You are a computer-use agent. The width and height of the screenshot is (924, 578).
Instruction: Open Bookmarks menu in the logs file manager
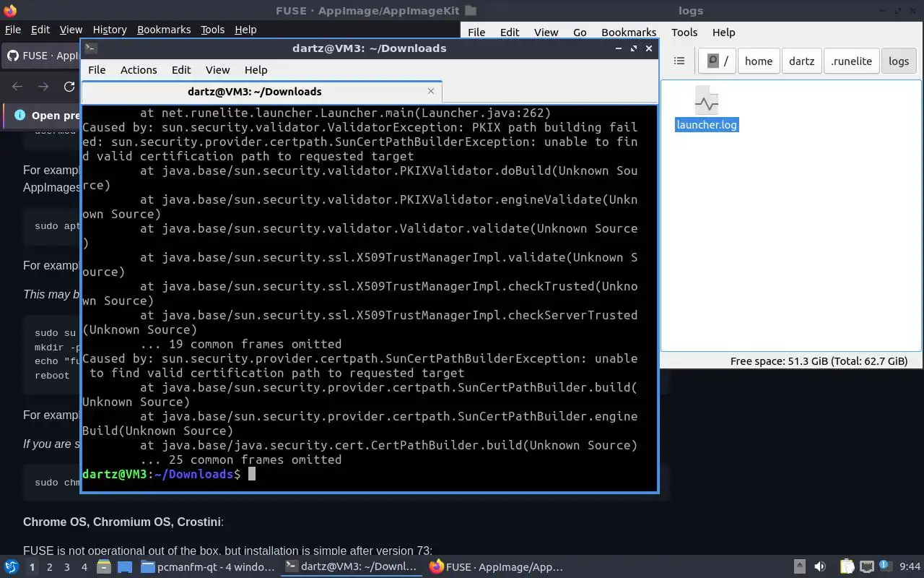coord(629,32)
